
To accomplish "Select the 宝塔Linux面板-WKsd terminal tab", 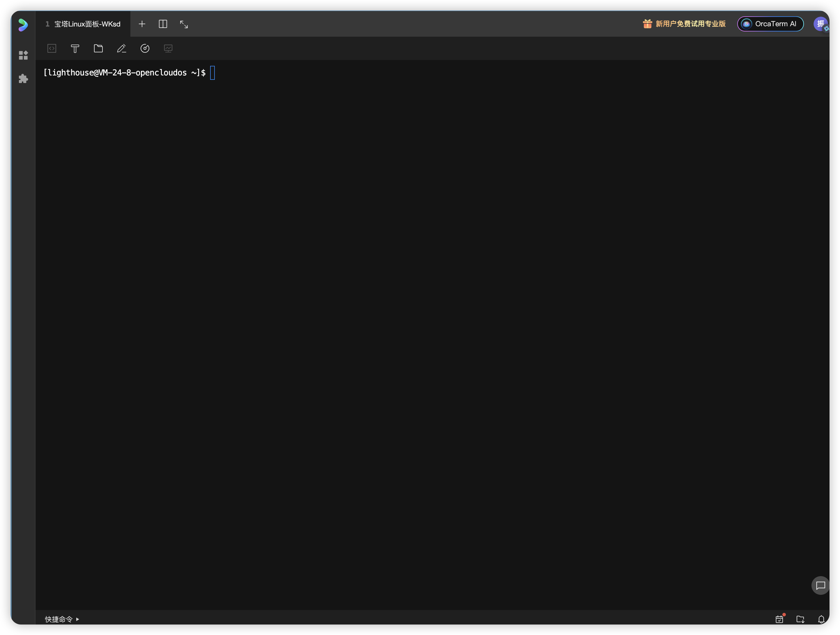I will point(83,24).
